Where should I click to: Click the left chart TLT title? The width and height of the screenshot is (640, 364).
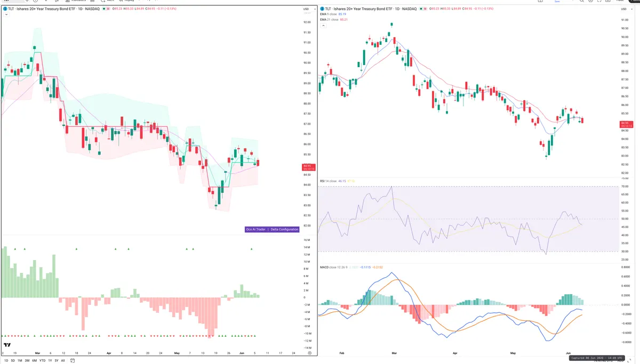(x=54, y=9)
